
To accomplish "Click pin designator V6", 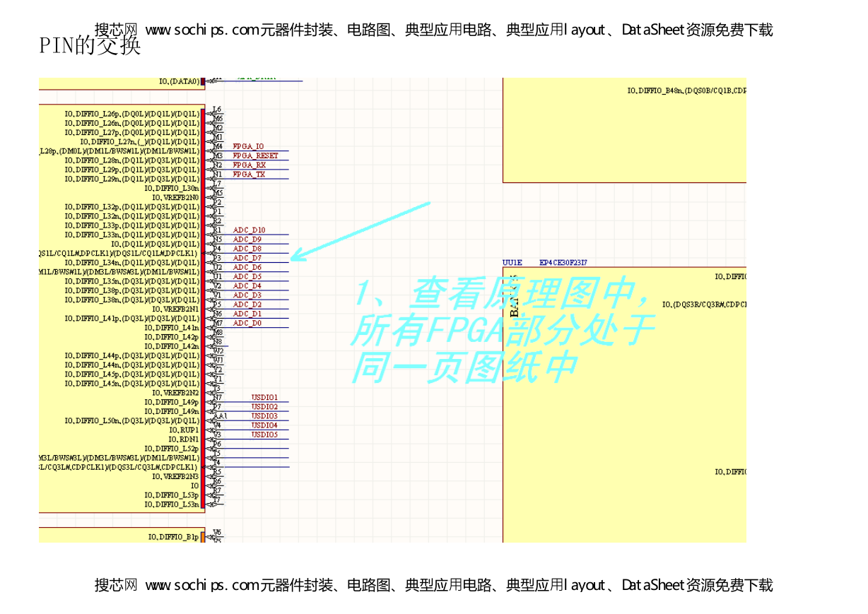I will click(217, 532).
